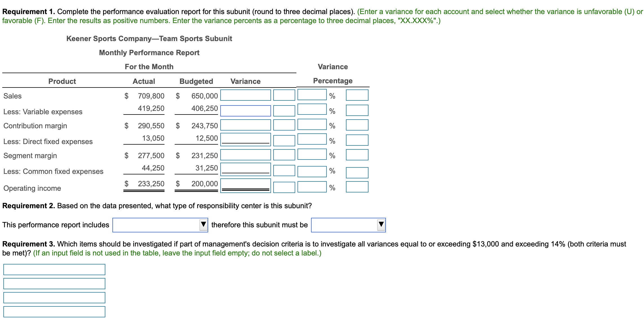Click the Contribution margin variance amount field
The image size is (644, 323).
(x=245, y=125)
